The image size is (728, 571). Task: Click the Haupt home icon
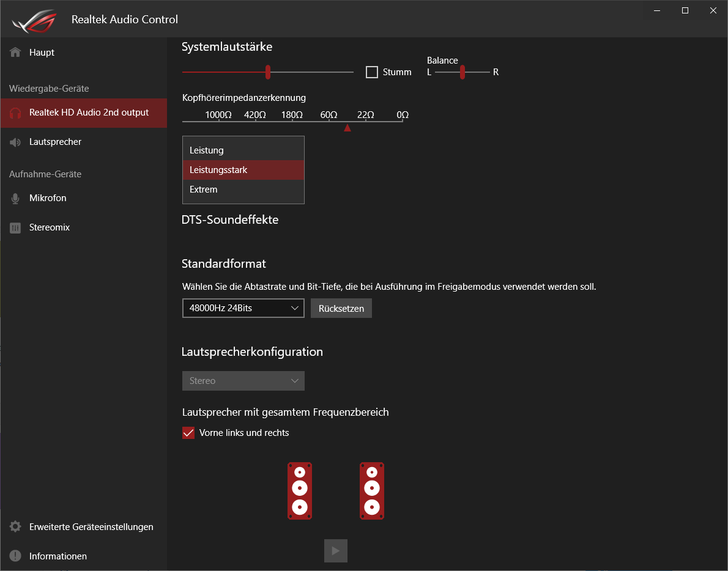pyautogui.click(x=15, y=52)
